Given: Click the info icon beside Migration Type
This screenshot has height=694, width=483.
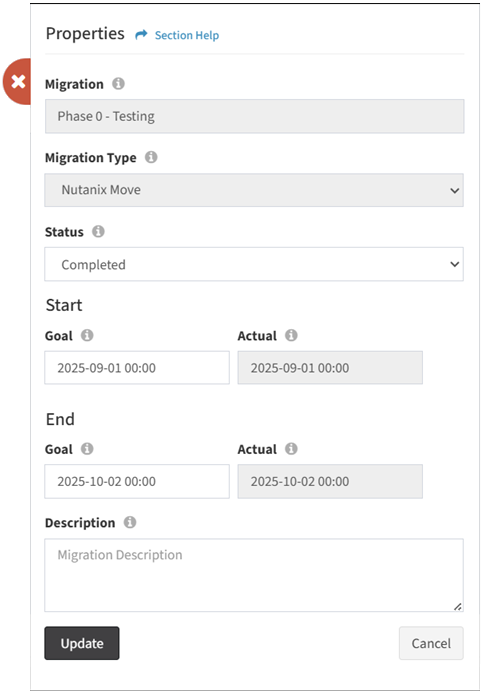Looking at the screenshot, I should click(x=151, y=157).
